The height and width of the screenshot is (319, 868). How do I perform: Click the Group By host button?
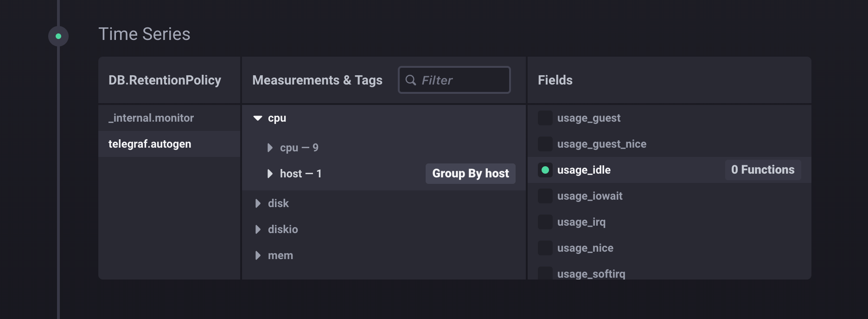(470, 174)
